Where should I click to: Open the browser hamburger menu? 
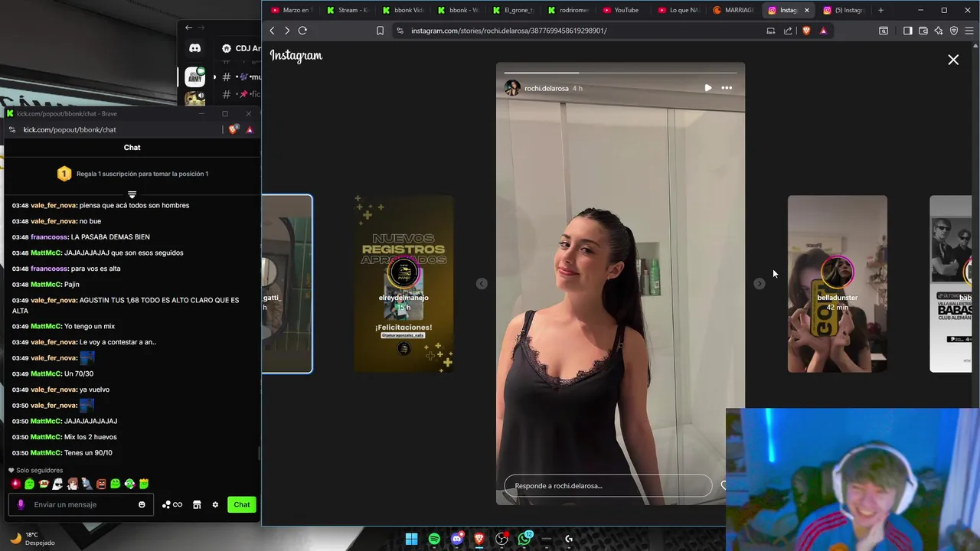click(969, 31)
